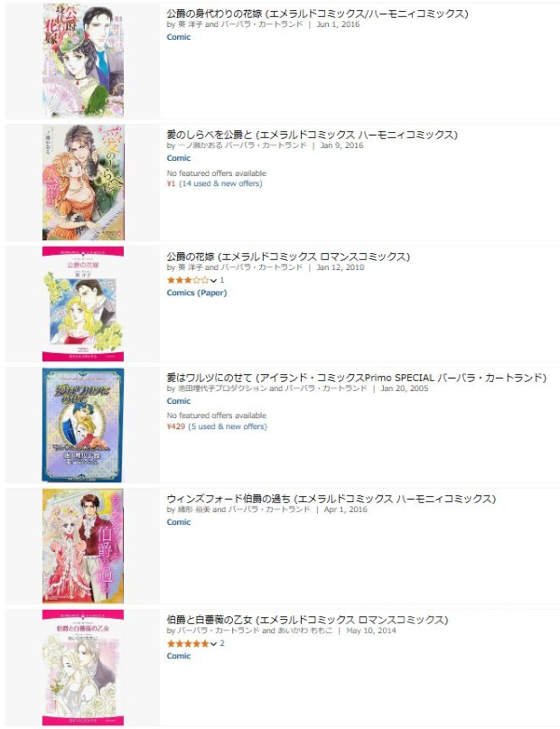560x729 pixels.
Task: Select the Comics (Paper) format link
Action: coord(197,293)
